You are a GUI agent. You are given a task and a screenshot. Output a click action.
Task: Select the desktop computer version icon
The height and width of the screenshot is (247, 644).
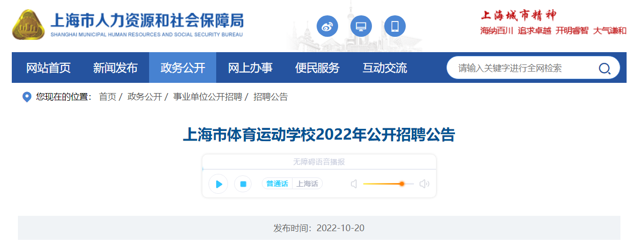tap(361, 26)
